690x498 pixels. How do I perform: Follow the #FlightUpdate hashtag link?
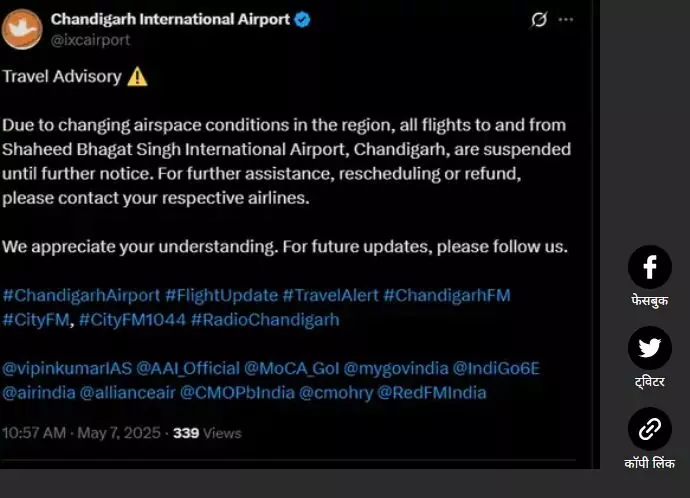pyautogui.click(x=221, y=295)
